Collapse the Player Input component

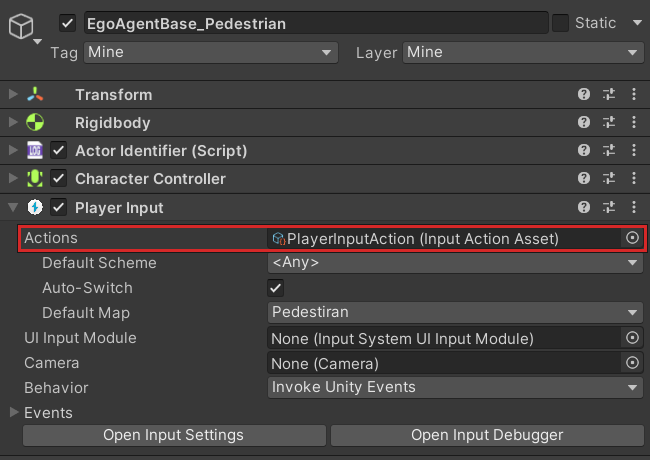click(13, 207)
